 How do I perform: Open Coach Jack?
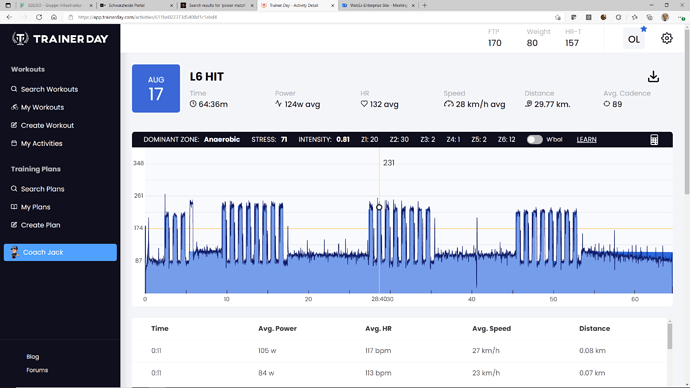(x=60, y=253)
